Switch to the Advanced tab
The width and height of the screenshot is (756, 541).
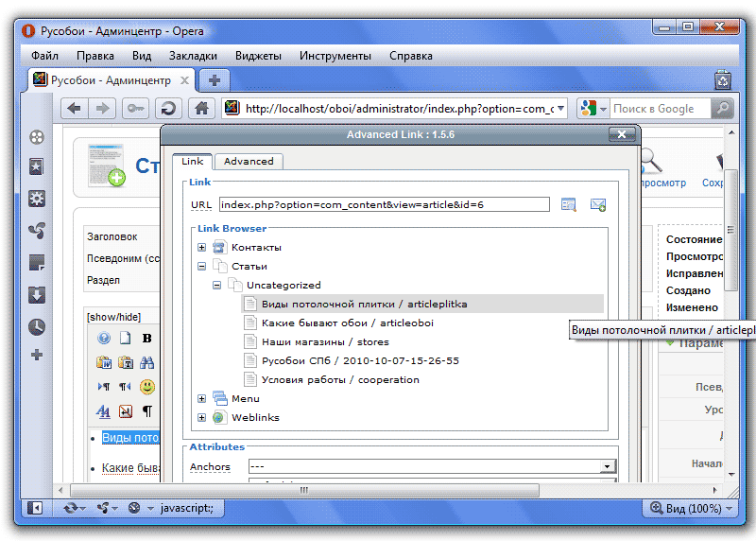249,162
